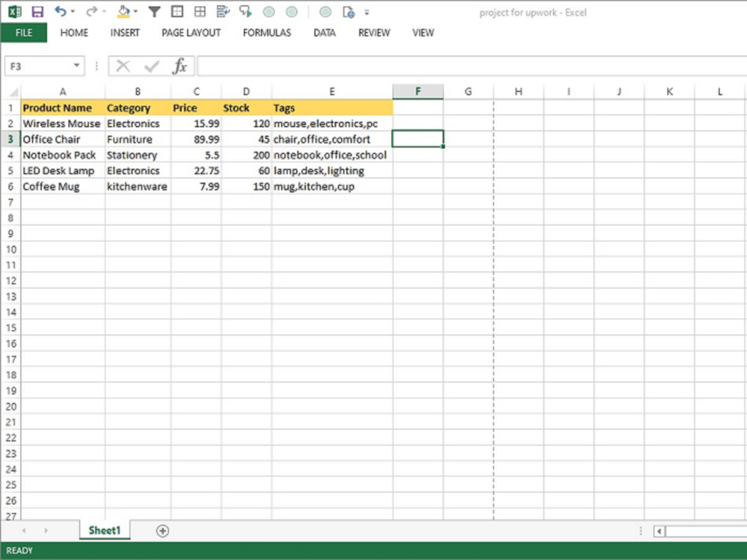747x560 pixels.
Task: Open the FORMULAS tab
Action: coord(267,33)
